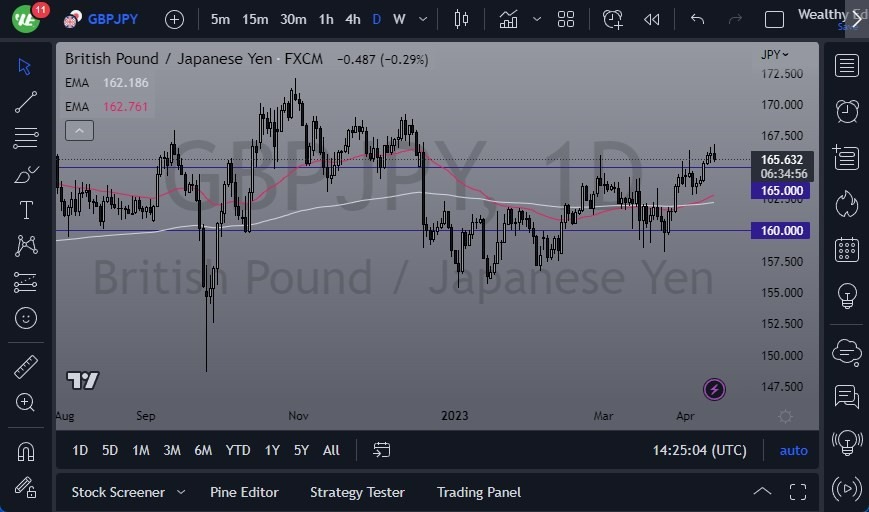Select the white EMA 162.186 indicator
869x512 pixels.
click(x=107, y=83)
